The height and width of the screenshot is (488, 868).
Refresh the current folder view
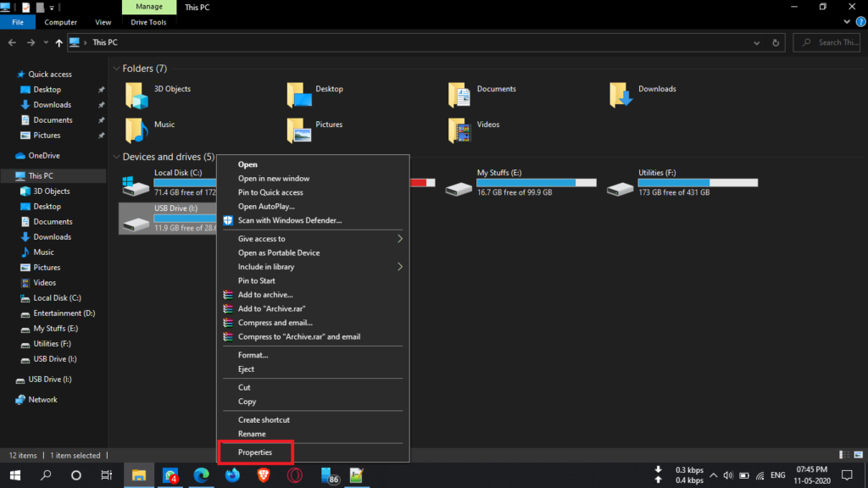coord(775,42)
